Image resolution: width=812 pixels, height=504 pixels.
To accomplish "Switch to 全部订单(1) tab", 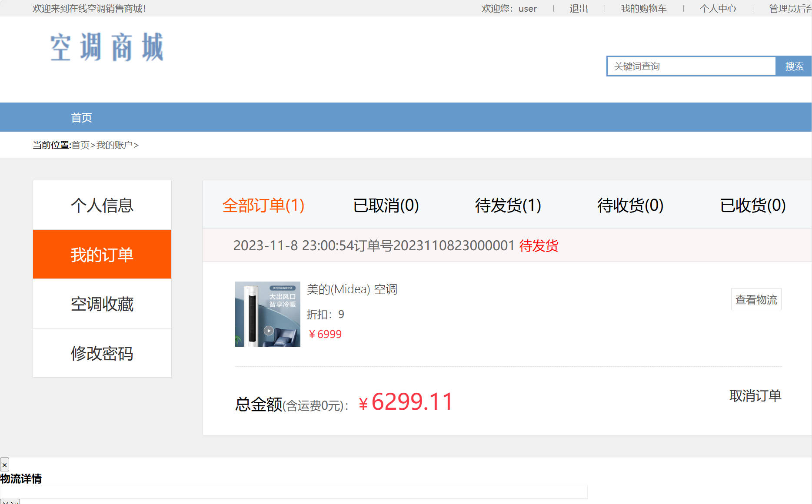I will point(263,205).
